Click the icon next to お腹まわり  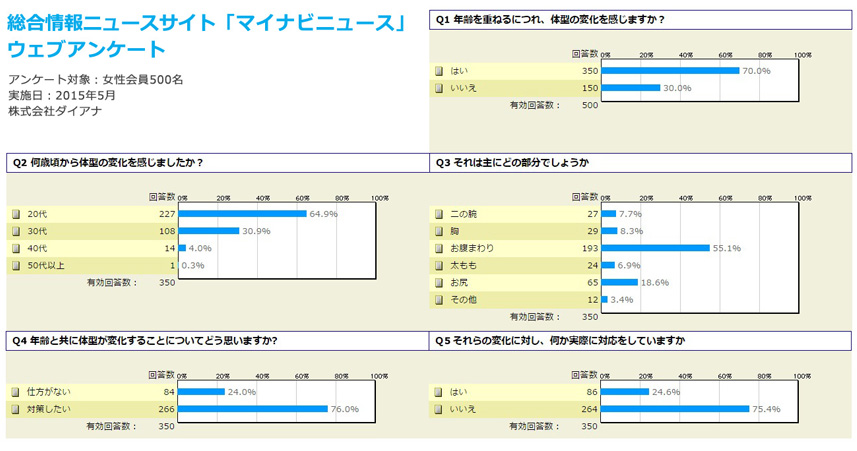[439, 248]
